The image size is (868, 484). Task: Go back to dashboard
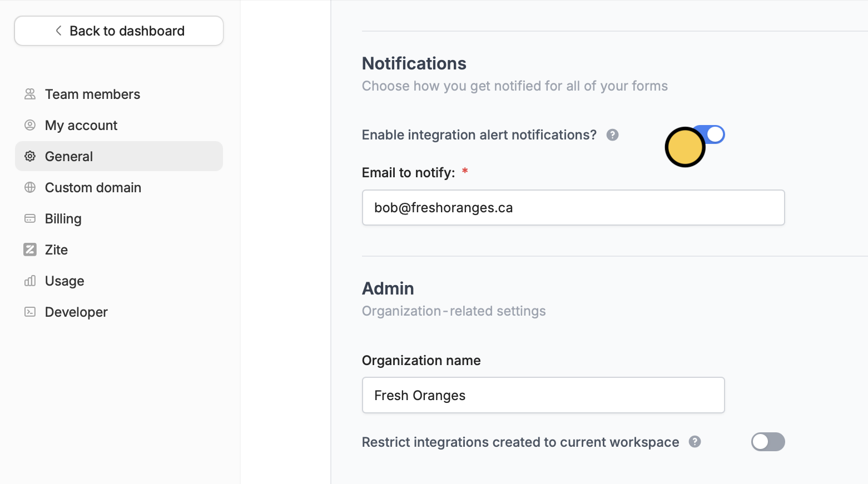(x=119, y=31)
